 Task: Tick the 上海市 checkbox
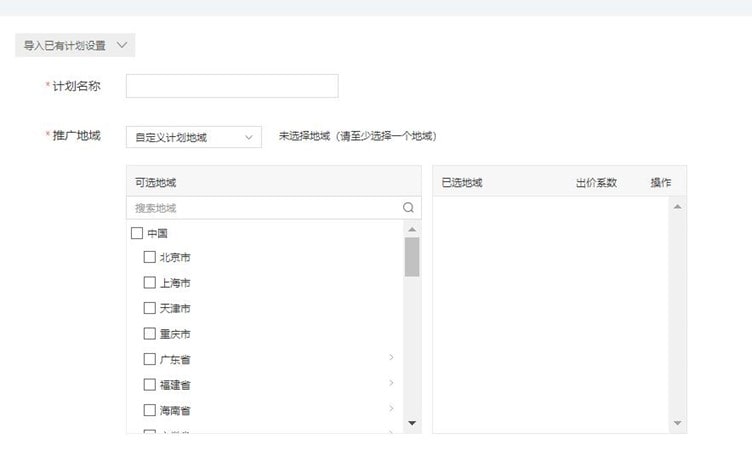tap(150, 283)
